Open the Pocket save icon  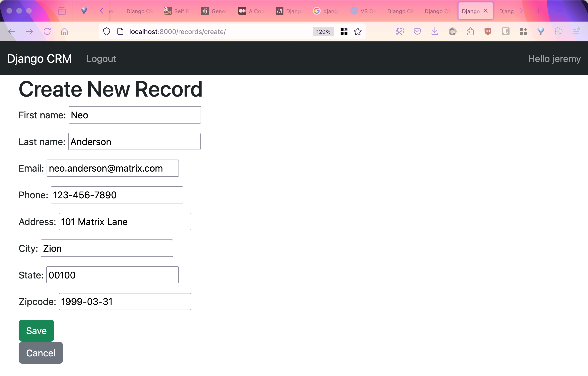click(417, 32)
